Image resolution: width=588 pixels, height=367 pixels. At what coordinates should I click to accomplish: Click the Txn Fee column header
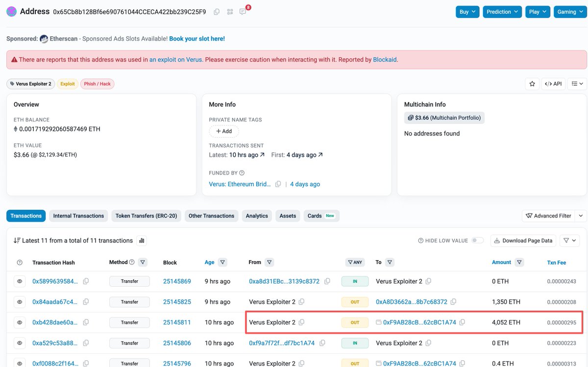pos(557,263)
